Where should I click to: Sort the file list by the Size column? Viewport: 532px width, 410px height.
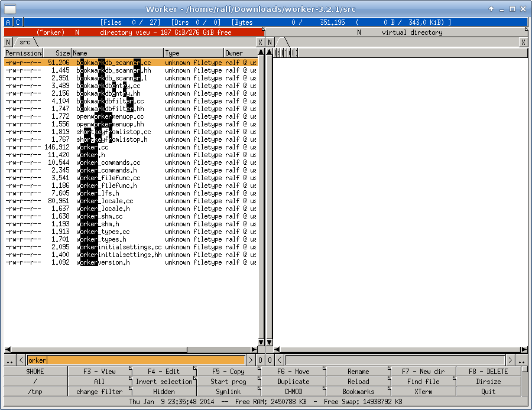[57, 53]
